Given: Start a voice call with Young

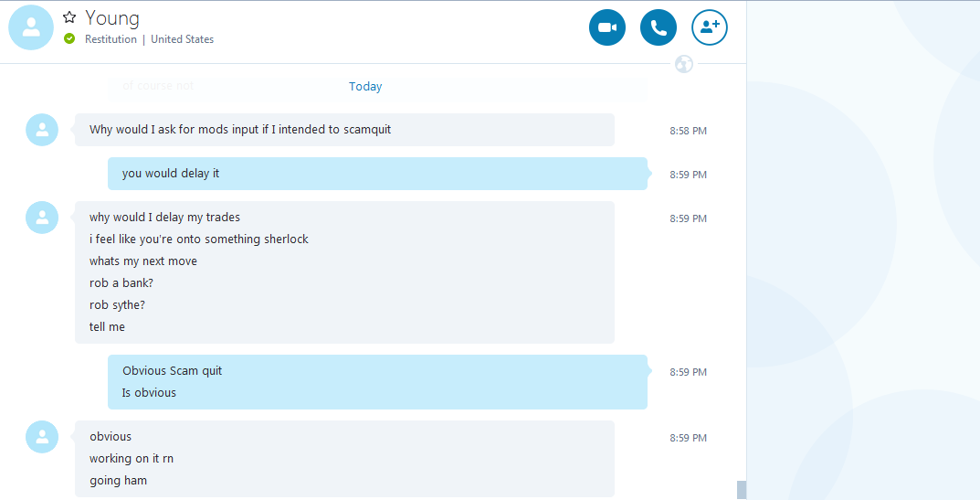Looking at the screenshot, I should coord(659,27).
